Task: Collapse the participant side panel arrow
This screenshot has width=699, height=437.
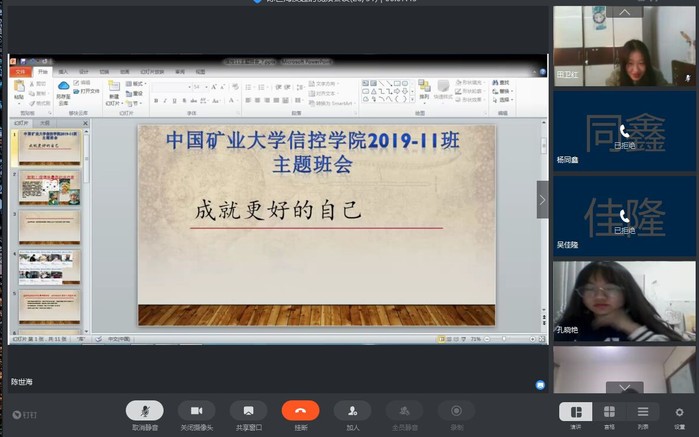Action: coord(543,199)
